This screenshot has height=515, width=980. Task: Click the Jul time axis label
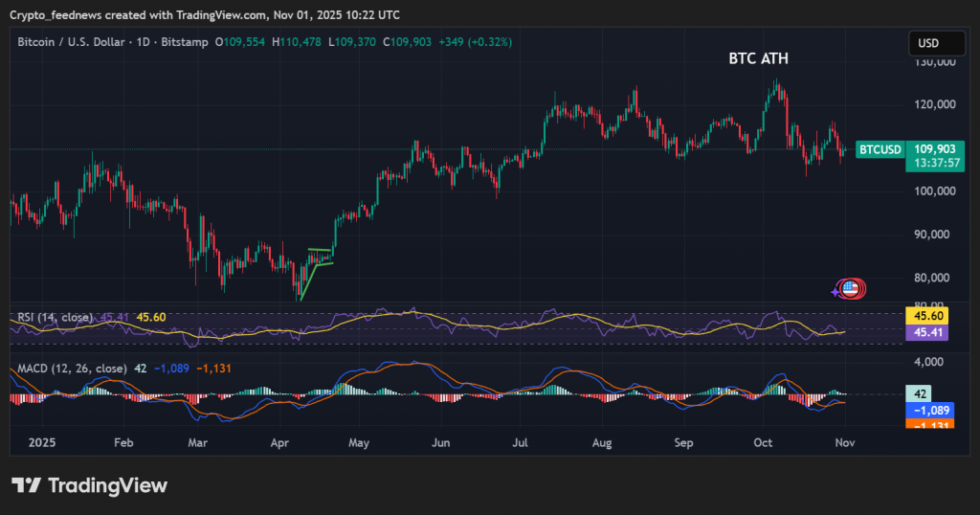pyautogui.click(x=520, y=442)
